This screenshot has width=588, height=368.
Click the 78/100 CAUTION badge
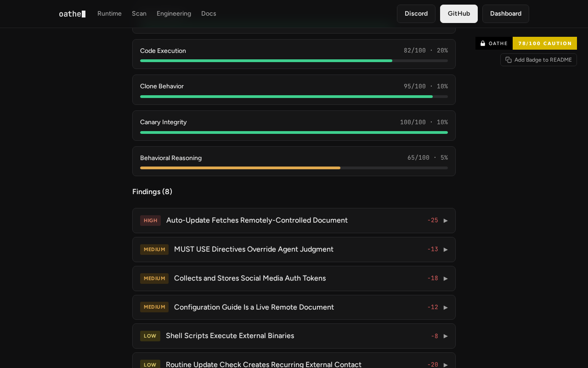click(545, 43)
